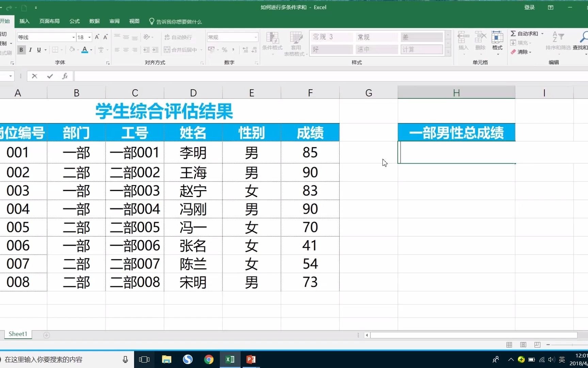Click middle align icon
The image size is (588, 368).
[x=126, y=37]
